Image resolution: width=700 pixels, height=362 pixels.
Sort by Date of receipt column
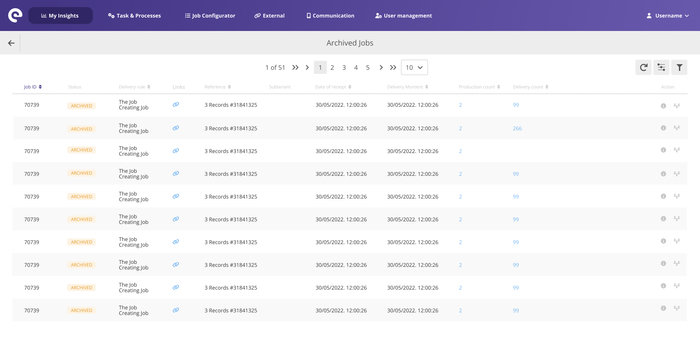333,87
